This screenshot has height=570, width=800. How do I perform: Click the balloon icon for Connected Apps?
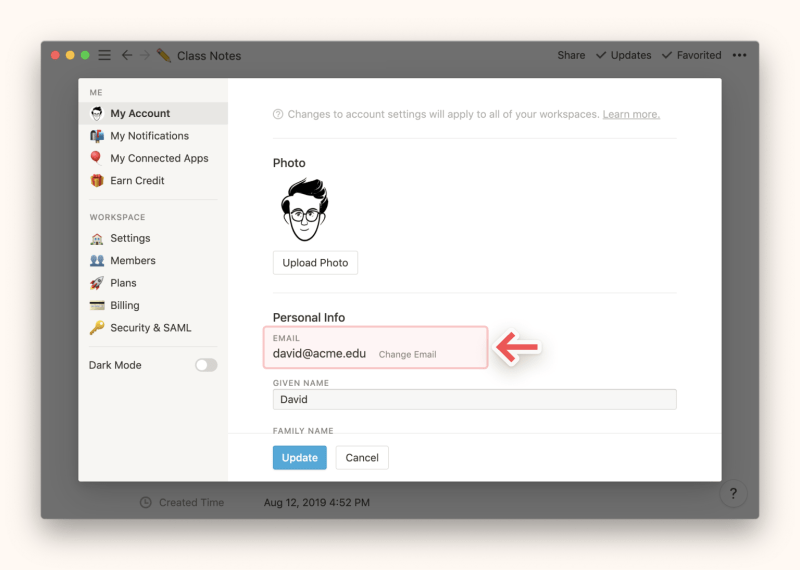[x=96, y=158]
